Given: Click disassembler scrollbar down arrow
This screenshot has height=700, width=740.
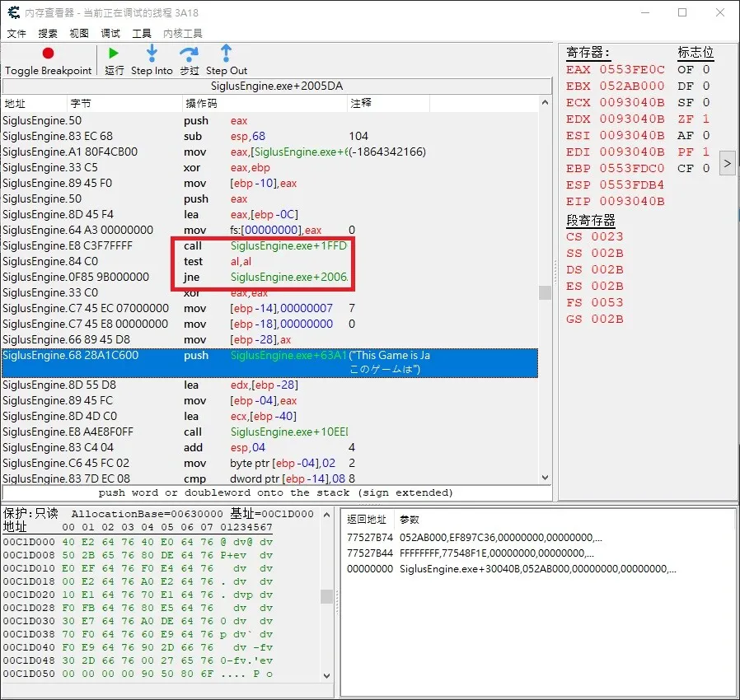Looking at the screenshot, I should (544, 477).
